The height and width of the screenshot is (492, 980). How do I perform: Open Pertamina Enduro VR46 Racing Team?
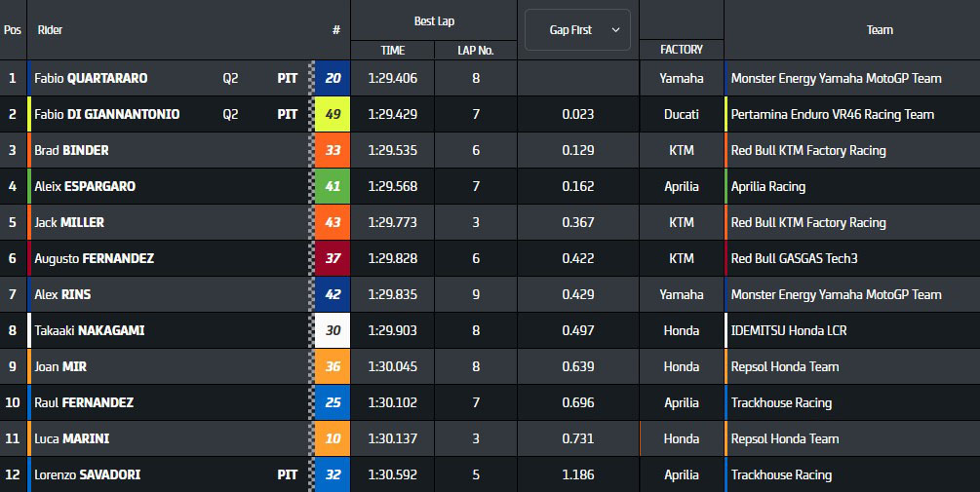(832, 114)
